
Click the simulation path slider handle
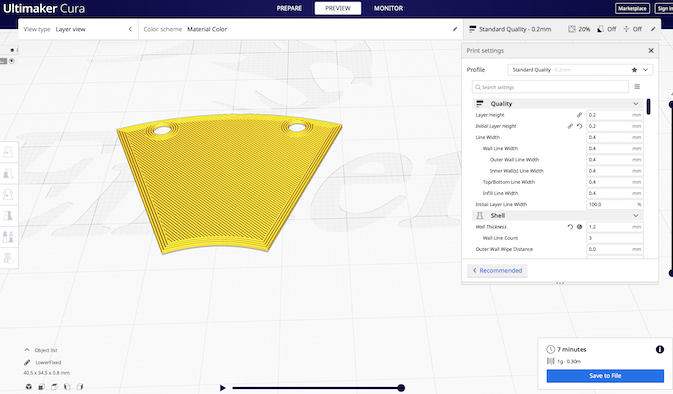[x=401, y=388]
